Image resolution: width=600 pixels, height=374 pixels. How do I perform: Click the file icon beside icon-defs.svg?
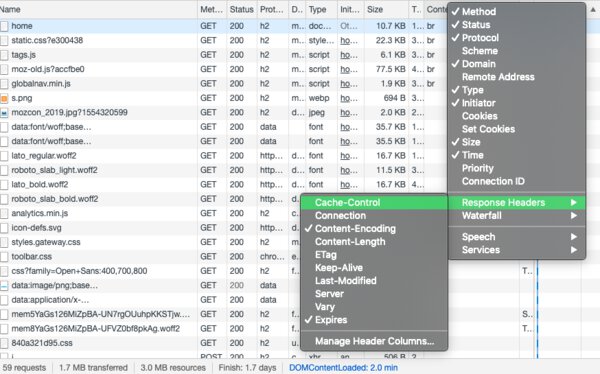[4, 228]
